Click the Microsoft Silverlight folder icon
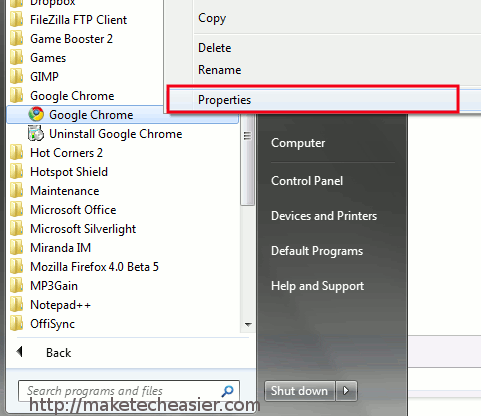This screenshot has height=416, width=481. 16,229
